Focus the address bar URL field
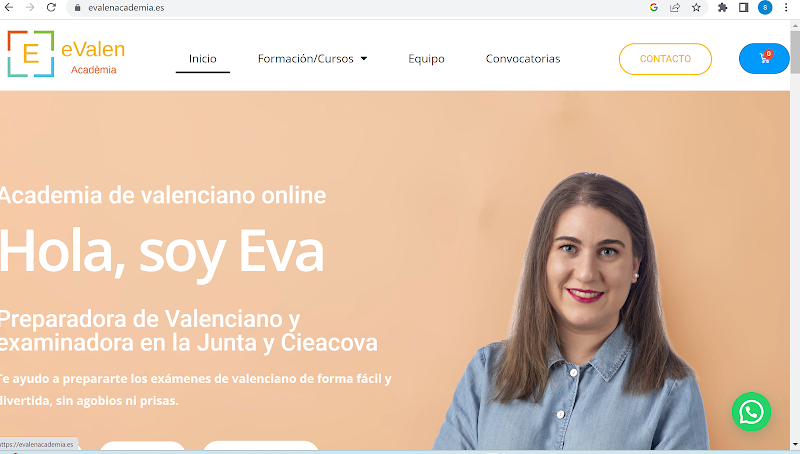Screen dimensions: 800x454 click(357, 8)
